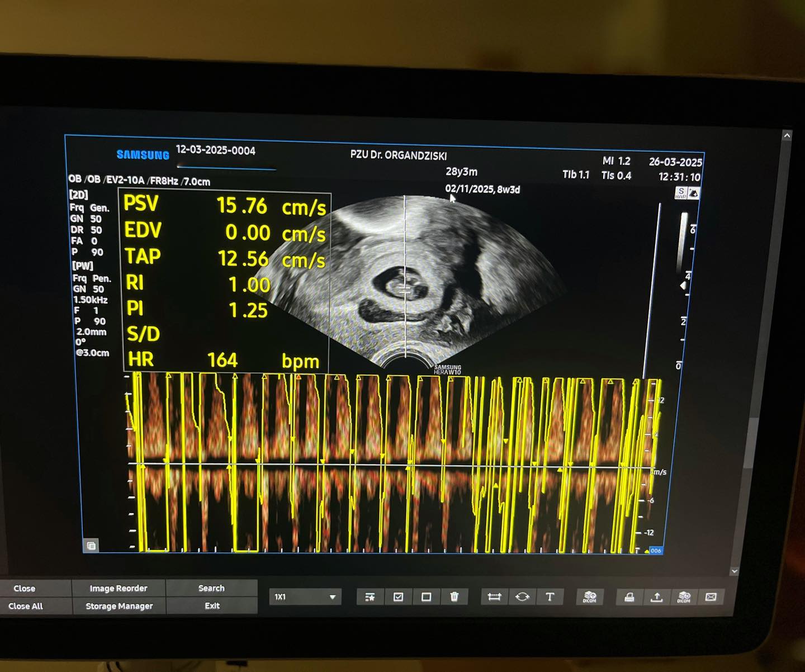Open the 1X1 layout dropdown
Screen dimensions: 805x672
point(305,597)
